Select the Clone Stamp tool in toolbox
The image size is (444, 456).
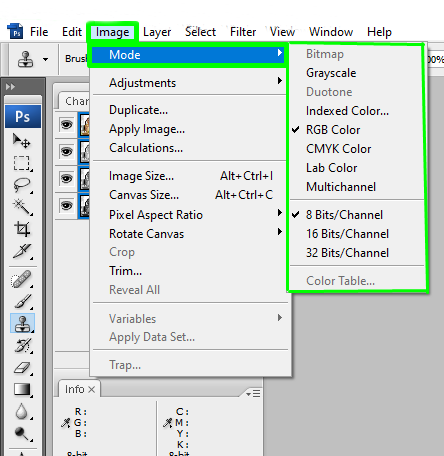coord(22,323)
